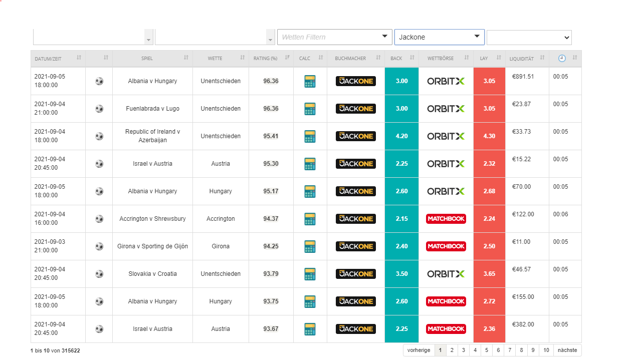
Task: Open calculator for Republic of Ireland v Azerbaijan
Action: [x=310, y=136]
